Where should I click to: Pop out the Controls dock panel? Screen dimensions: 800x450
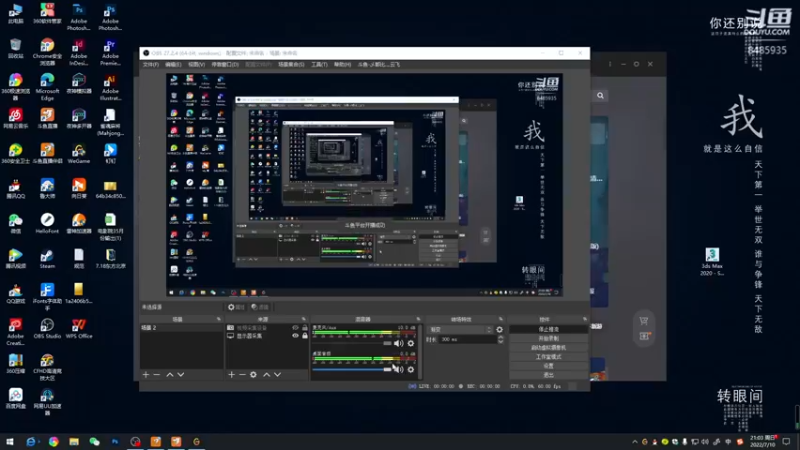[x=585, y=319]
